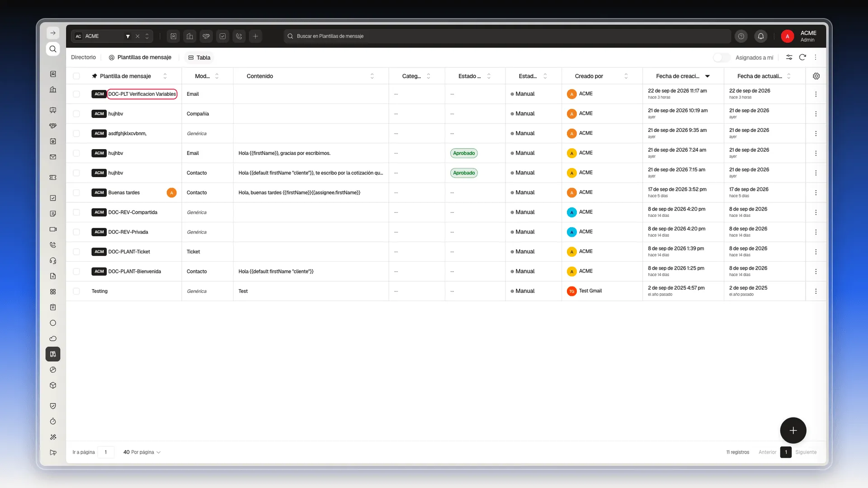Open the video camera icon in sidebar
Image resolution: width=868 pixels, height=488 pixels.
tap(53, 229)
